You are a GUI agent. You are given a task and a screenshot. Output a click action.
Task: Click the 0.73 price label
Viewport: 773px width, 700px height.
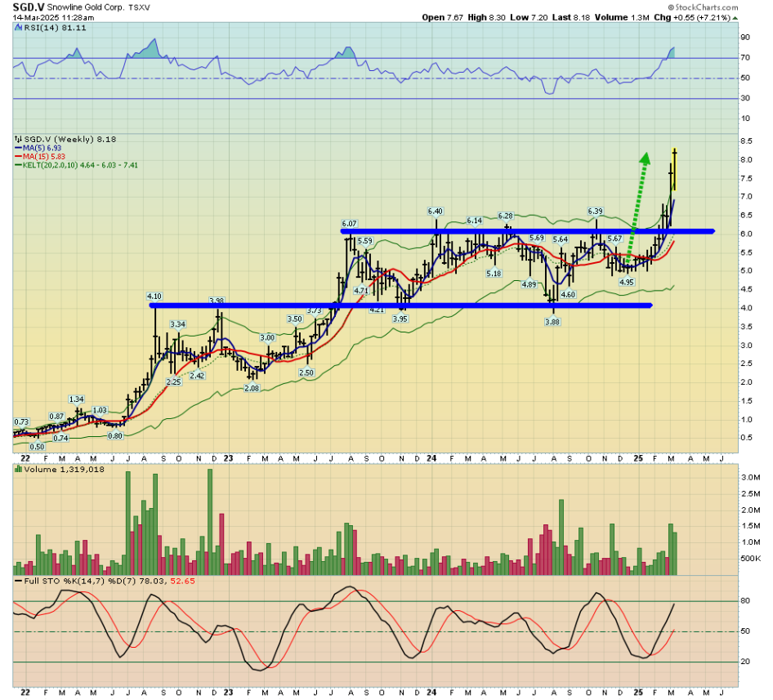[x=22, y=422]
